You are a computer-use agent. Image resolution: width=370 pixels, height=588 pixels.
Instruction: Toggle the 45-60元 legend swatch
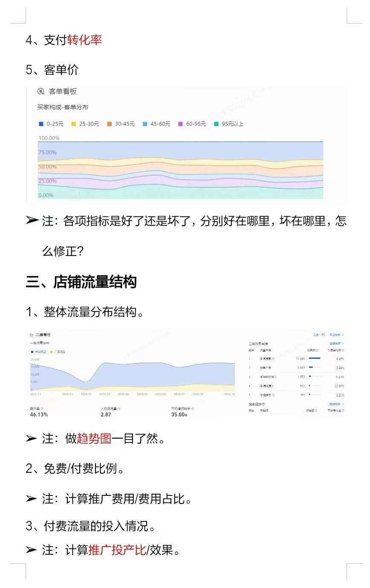pyautogui.click(x=145, y=124)
